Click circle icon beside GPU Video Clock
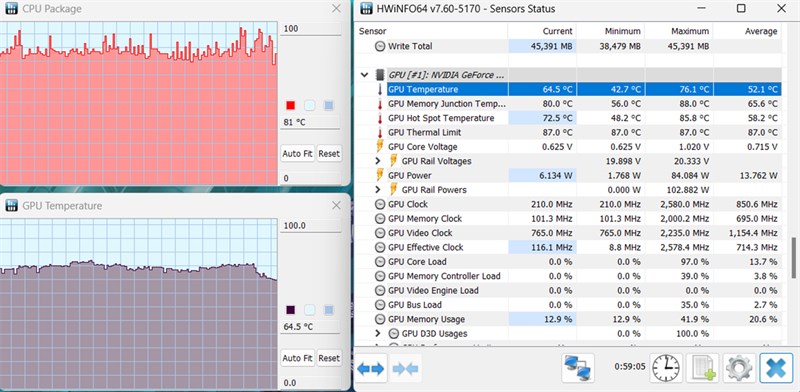Image resolution: width=800 pixels, height=392 pixels. click(380, 233)
